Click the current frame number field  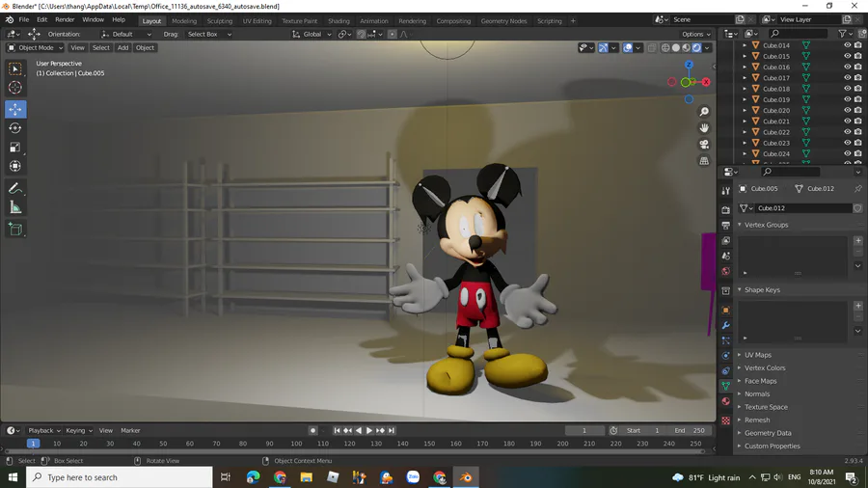(584, 430)
